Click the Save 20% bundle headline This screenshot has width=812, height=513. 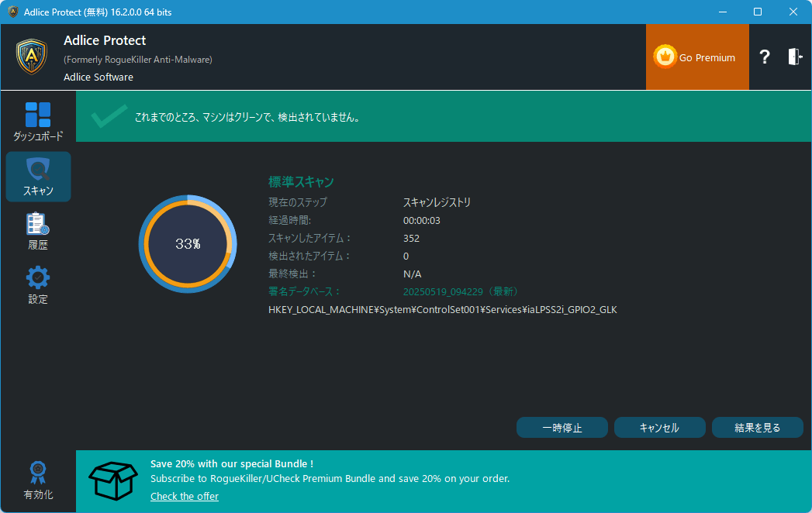pyautogui.click(x=231, y=464)
